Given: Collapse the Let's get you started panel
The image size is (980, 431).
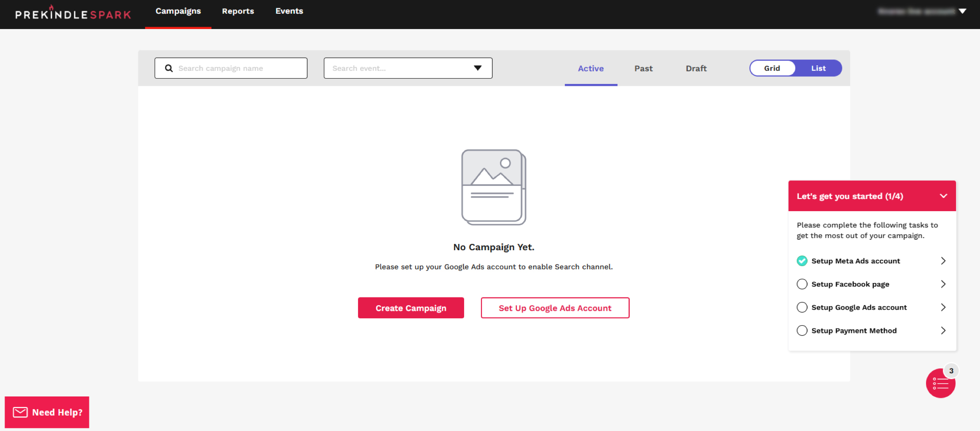Looking at the screenshot, I should coord(943,196).
